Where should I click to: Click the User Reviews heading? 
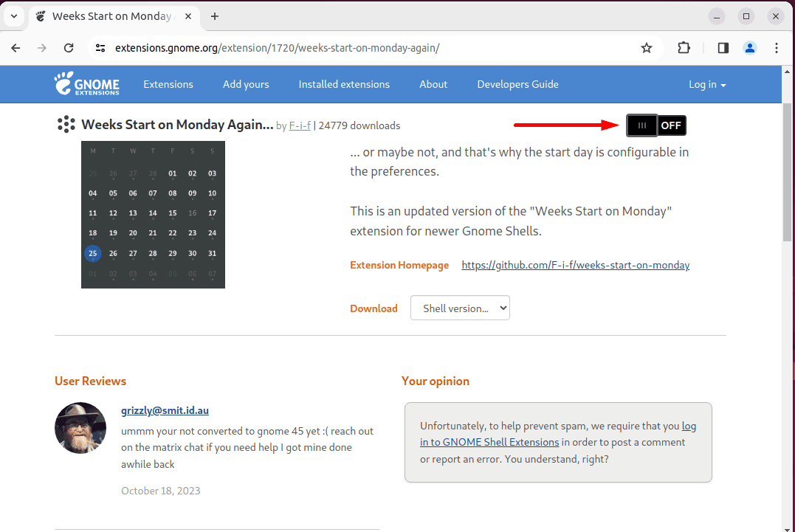pos(91,381)
